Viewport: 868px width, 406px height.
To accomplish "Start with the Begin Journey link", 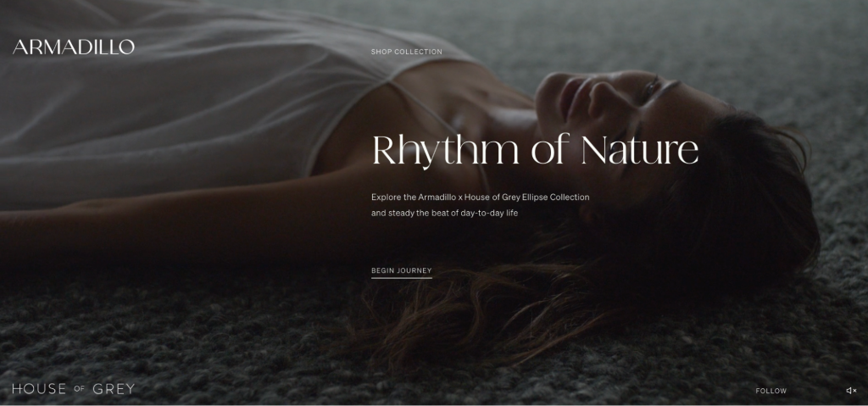I will point(401,271).
